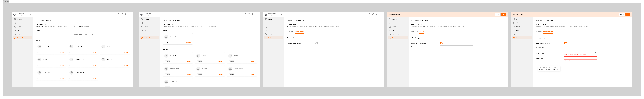The height and width of the screenshot is (99, 644).
Task: Disable Accept orders in advance in frame showing 7 days
Action: 441,43
